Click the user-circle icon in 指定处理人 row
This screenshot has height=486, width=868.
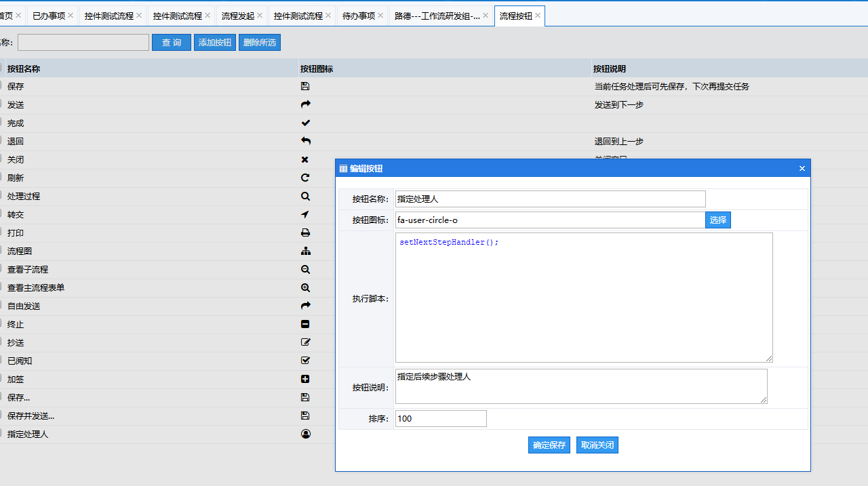[x=305, y=434]
